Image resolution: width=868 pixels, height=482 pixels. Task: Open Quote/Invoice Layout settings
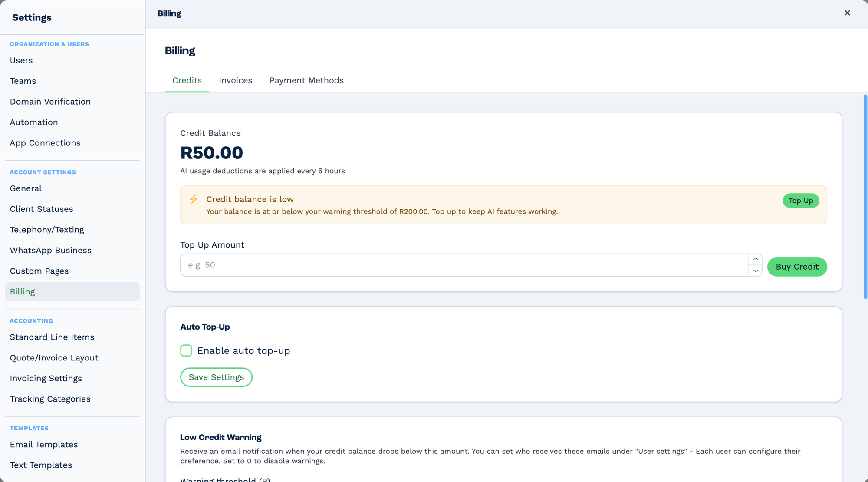pyautogui.click(x=72, y=358)
